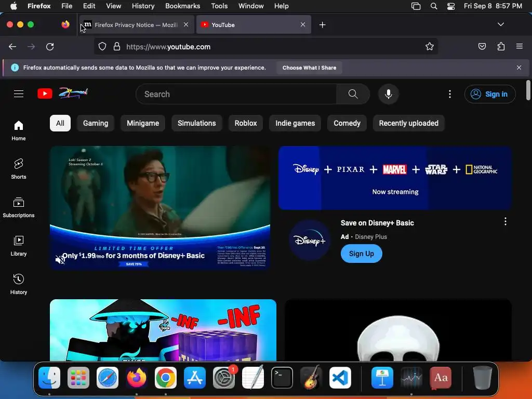Open Shorts from the sidebar
Image resolution: width=532 pixels, height=399 pixels.
[19, 169]
